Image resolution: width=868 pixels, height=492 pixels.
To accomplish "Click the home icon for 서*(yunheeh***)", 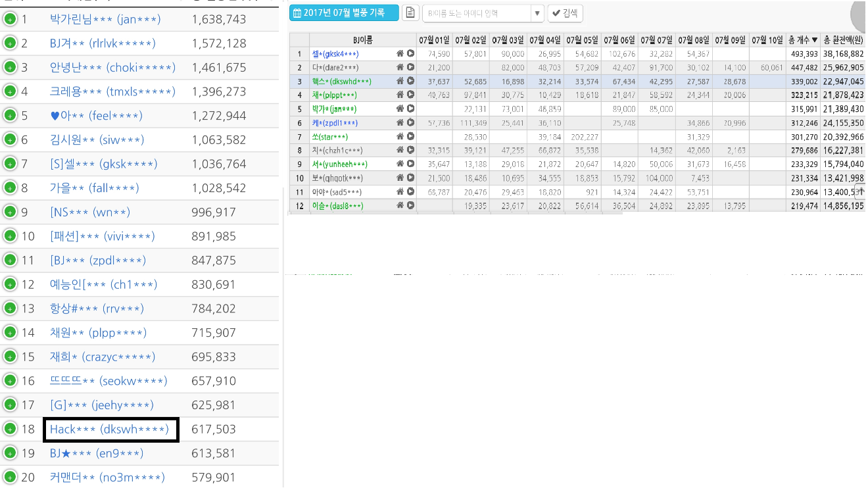I will click(400, 164).
